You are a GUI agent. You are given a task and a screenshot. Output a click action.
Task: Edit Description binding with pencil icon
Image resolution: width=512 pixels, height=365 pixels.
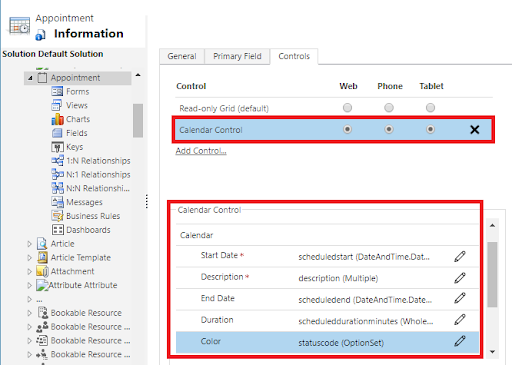pyautogui.click(x=460, y=278)
